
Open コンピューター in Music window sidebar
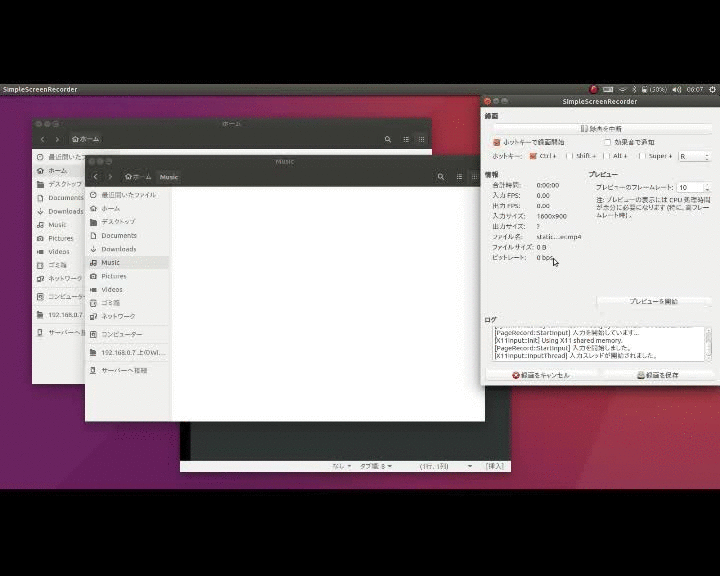tap(127, 334)
